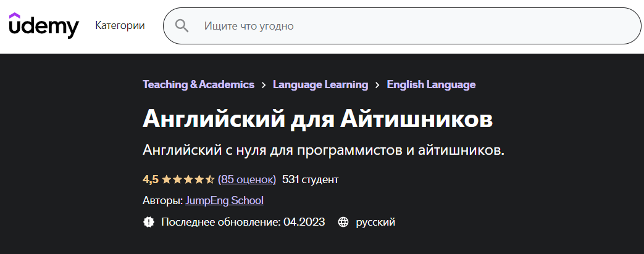Click chevron after Teaching & Academics
This screenshot has width=644, height=254.
(x=264, y=85)
